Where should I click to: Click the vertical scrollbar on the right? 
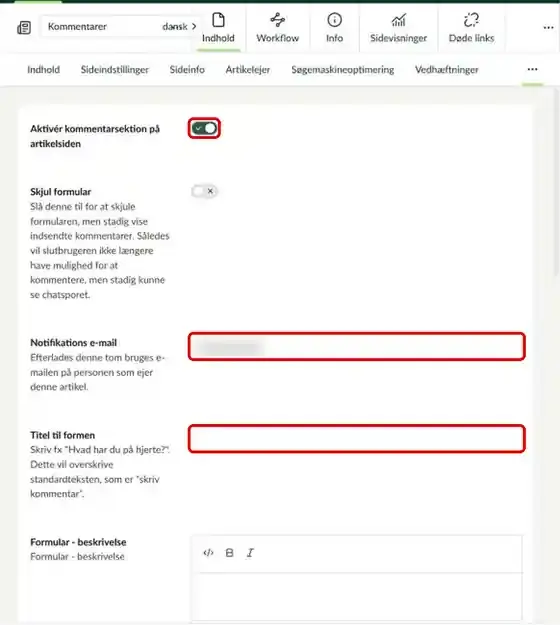click(x=556, y=182)
